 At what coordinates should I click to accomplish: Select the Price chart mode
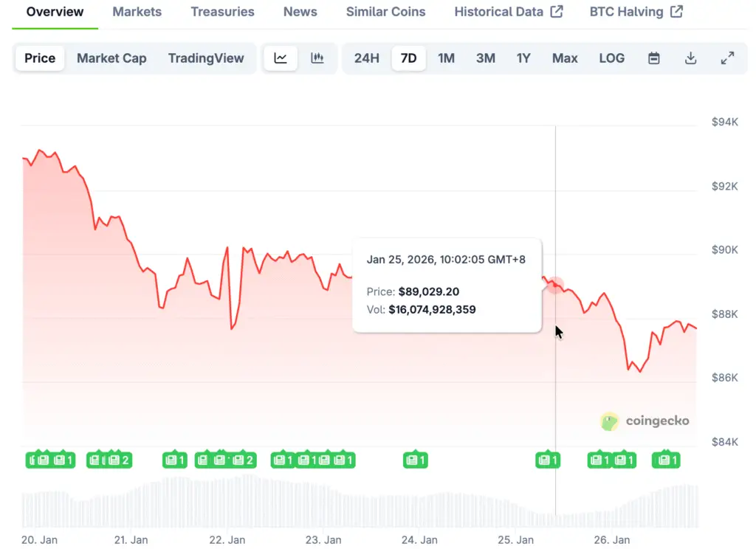coord(40,58)
